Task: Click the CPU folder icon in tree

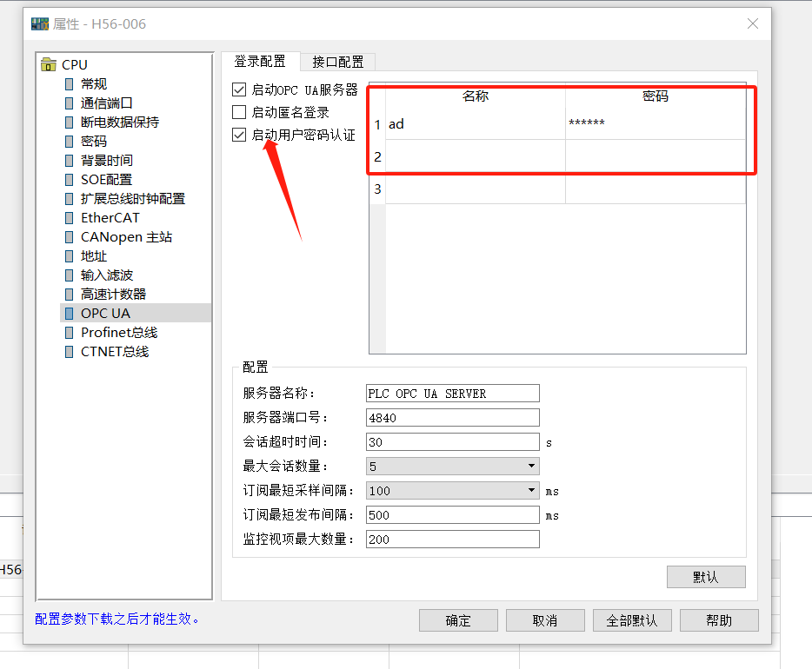Action: tap(49, 64)
